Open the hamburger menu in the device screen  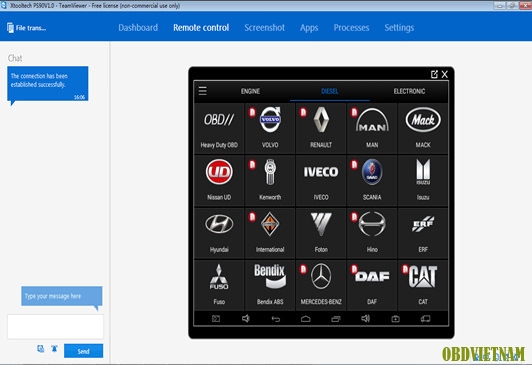203,91
